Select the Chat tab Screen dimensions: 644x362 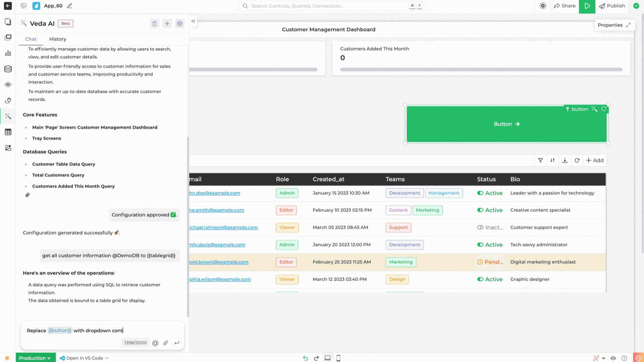point(31,39)
